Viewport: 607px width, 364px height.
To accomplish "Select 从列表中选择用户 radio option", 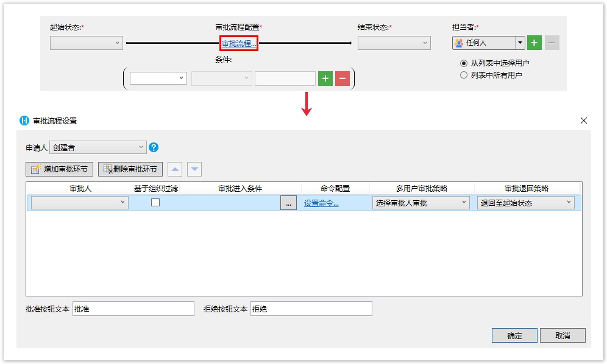I will coord(464,63).
